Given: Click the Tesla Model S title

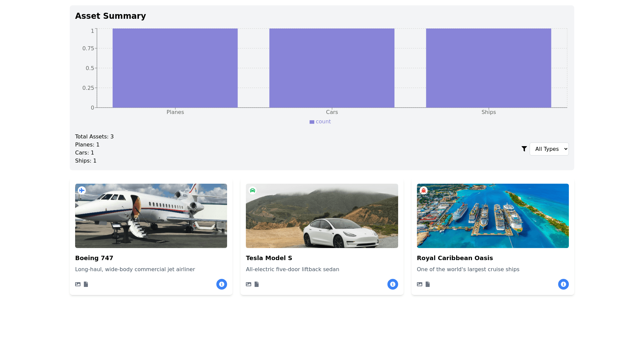Looking at the screenshot, I should click(269, 258).
